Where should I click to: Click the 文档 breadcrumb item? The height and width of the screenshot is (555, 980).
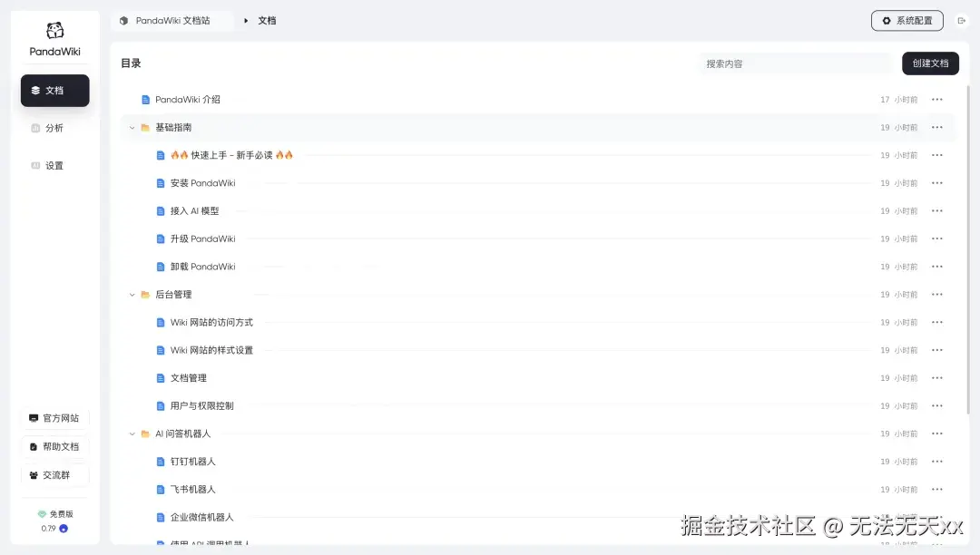tap(267, 21)
